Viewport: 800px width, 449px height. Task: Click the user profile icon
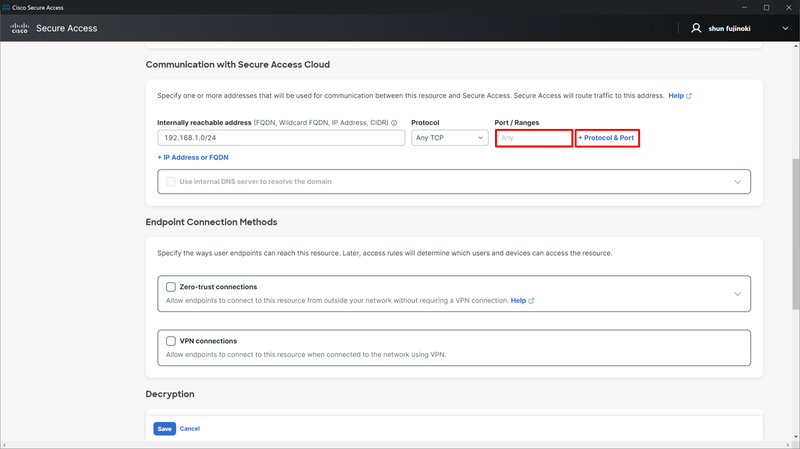(696, 28)
